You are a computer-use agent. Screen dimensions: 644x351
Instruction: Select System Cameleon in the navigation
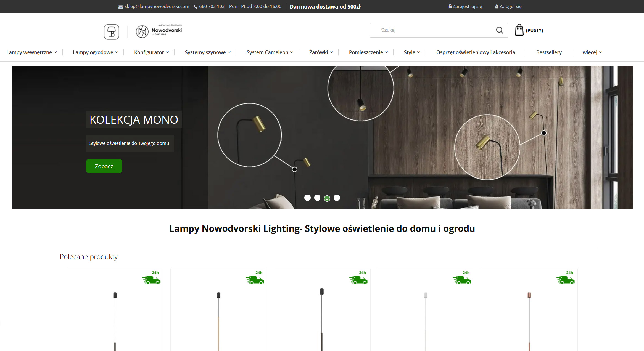click(268, 52)
